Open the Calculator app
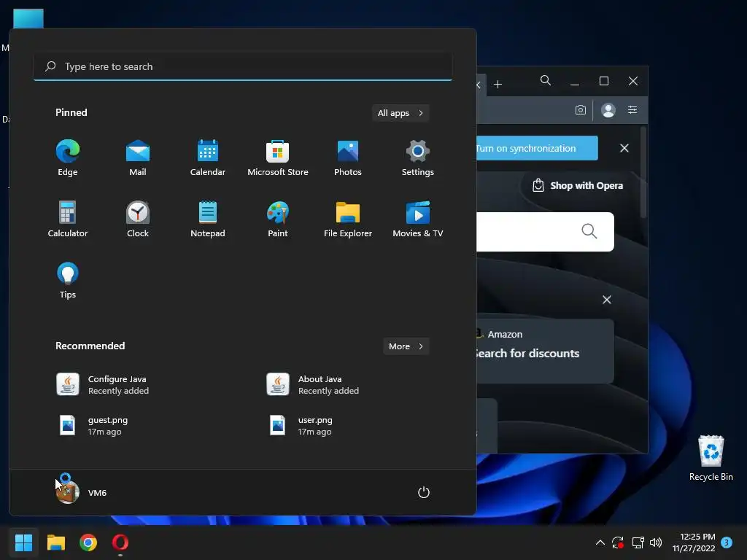 (68, 219)
